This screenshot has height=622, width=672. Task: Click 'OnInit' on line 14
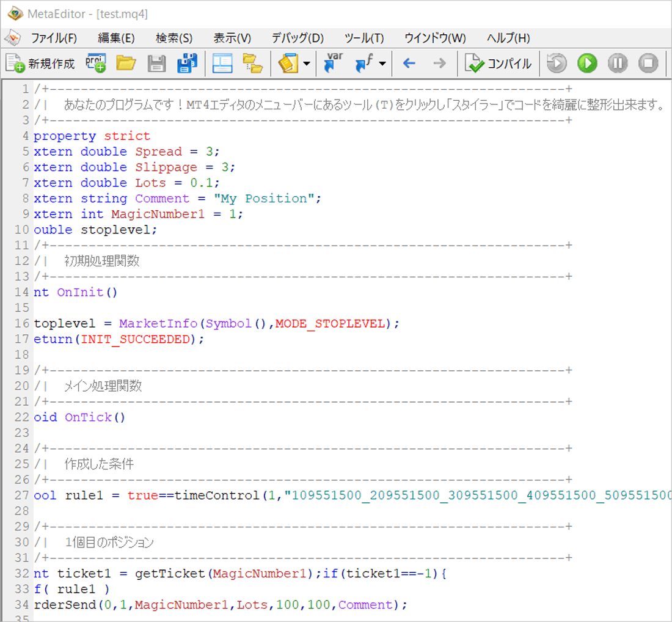[80, 292]
